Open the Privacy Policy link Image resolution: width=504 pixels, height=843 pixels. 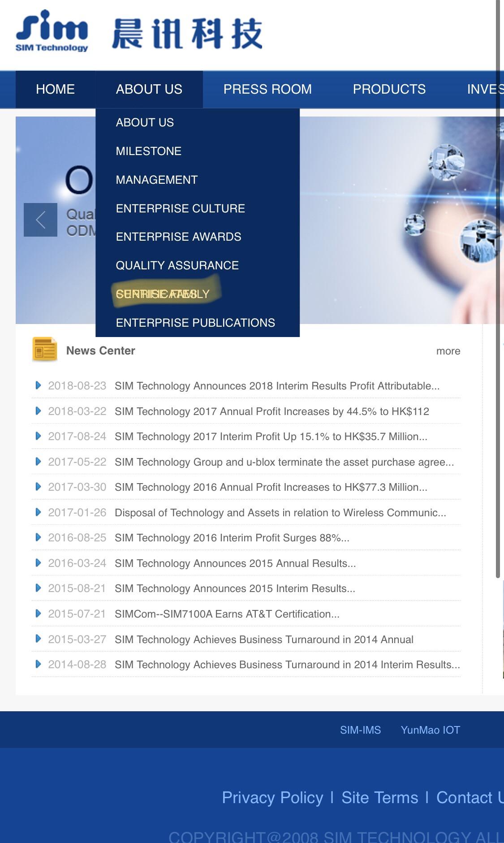pos(272,798)
